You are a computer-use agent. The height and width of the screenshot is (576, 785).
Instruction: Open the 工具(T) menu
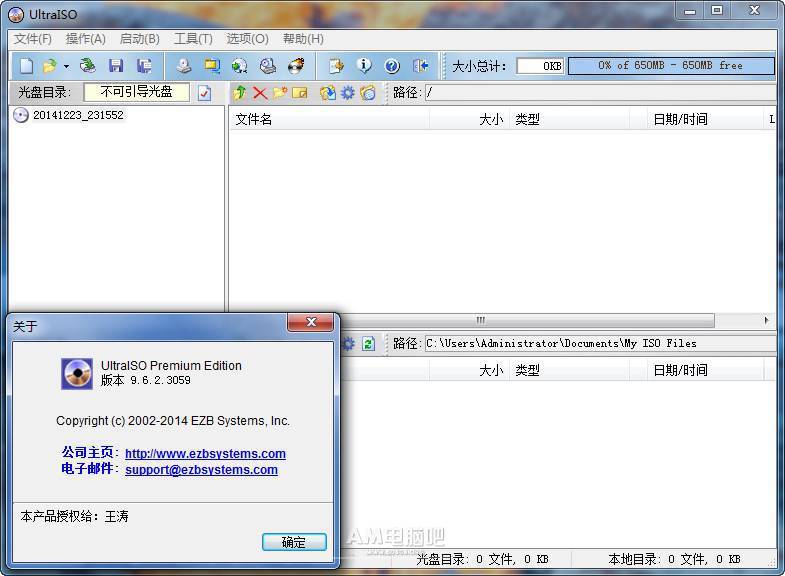click(193, 39)
